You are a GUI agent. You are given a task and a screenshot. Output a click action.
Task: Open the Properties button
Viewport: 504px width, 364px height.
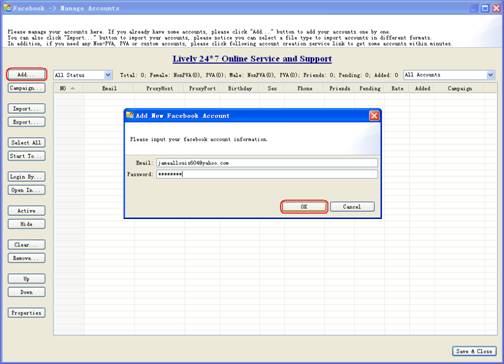pos(26,313)
